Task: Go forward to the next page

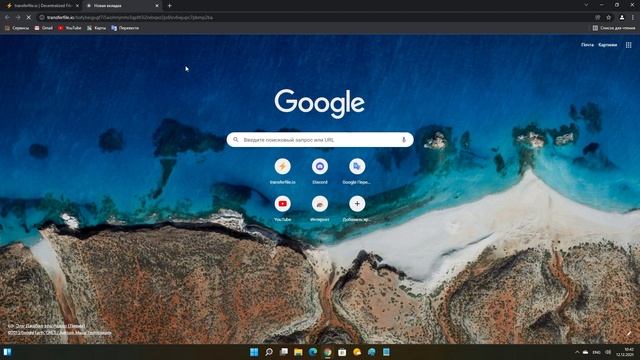Action: click(18, 18)
